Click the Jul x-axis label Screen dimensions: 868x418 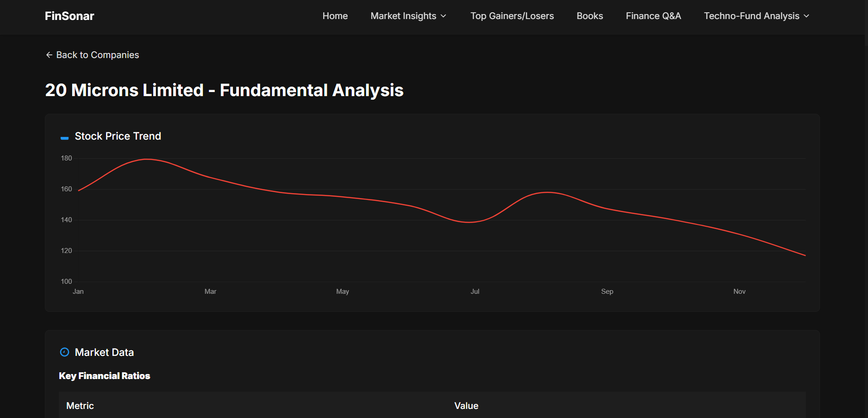coord(475,292)
